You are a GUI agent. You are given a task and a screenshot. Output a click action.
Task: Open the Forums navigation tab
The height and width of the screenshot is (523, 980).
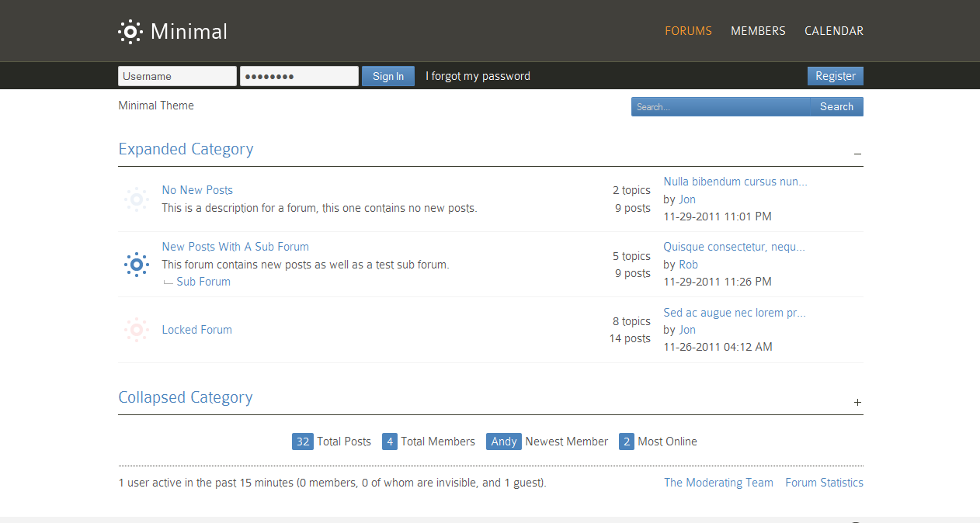tap(688, 31)
